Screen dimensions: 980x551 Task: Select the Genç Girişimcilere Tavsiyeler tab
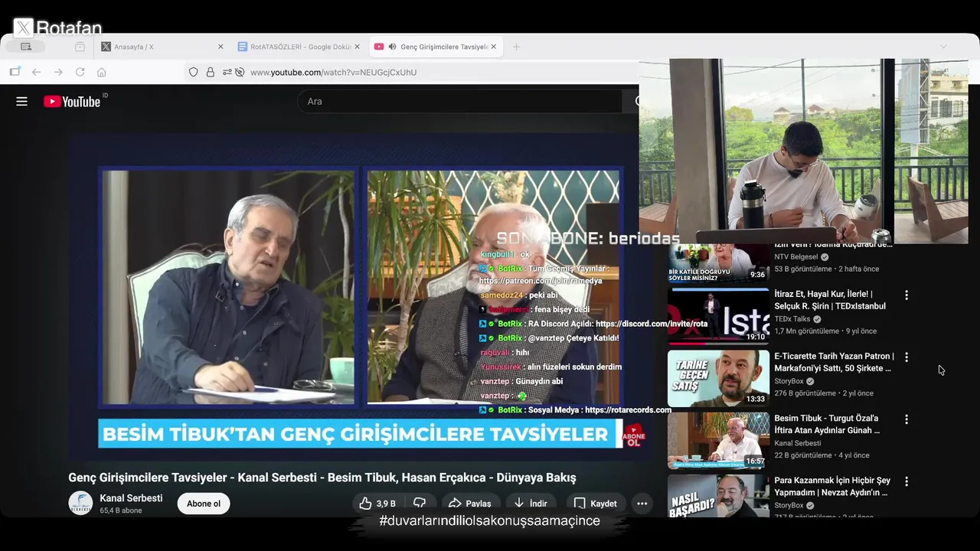(x=435, y=47)
